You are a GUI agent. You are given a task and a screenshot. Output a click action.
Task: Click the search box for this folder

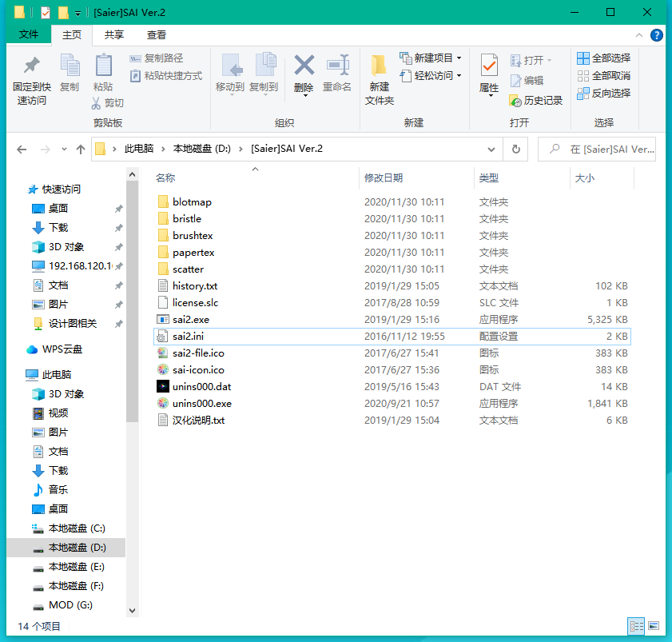pyautogui.click(x=597, y=150)
